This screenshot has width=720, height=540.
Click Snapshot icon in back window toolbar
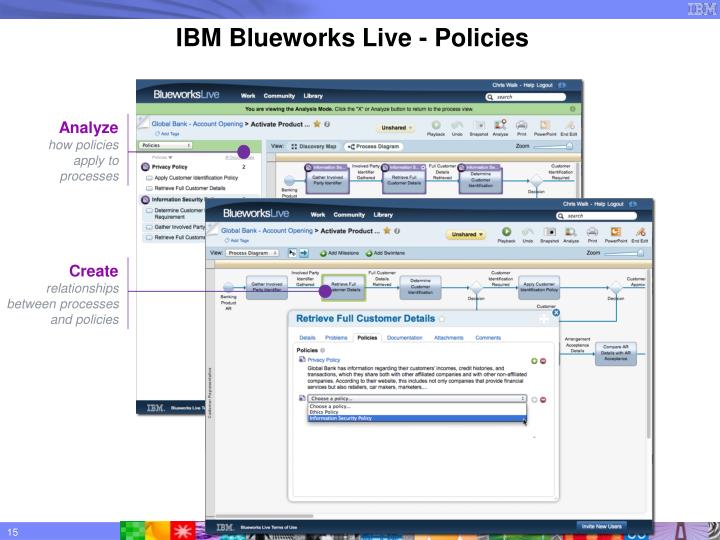tap(479, 125)
